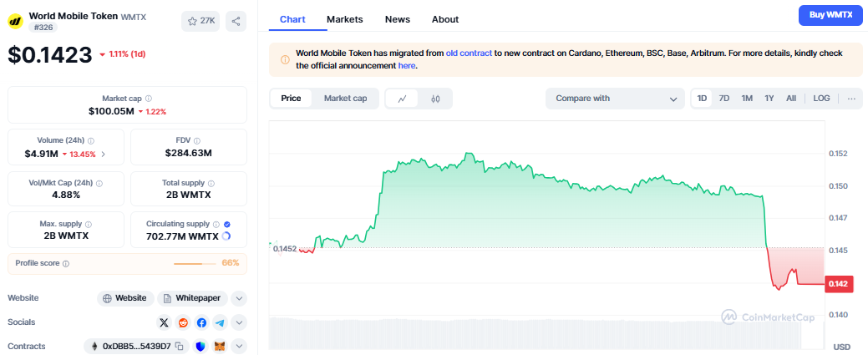Screen dimensions: 868x355
Task: Switch to the News tab
Action: 398,19
